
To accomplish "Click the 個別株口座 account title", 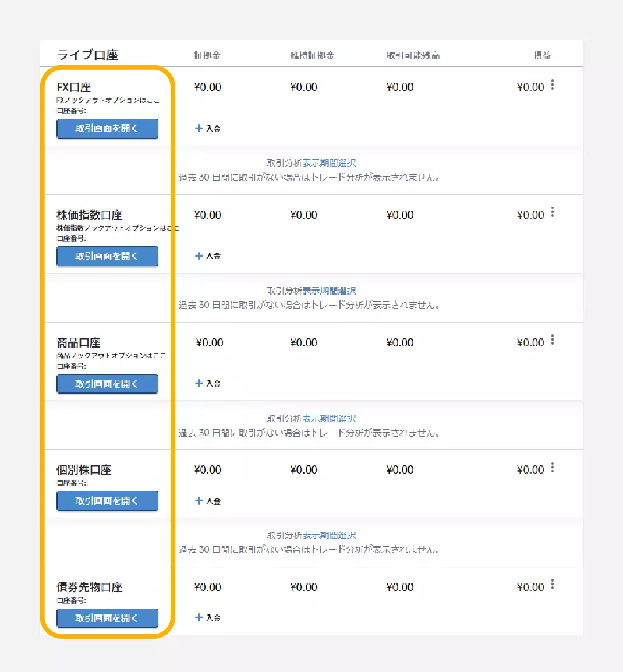I will tap(84, 470).
